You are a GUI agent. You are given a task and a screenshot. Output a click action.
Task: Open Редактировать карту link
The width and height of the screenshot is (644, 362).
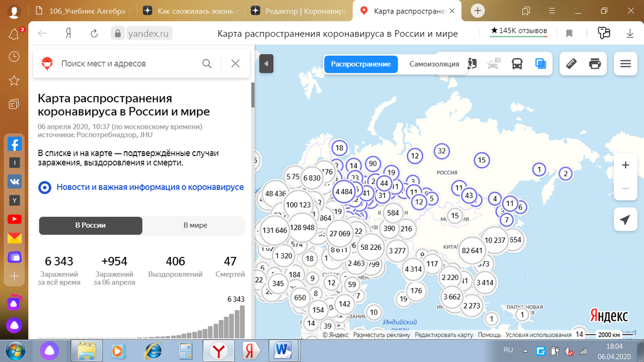444,335
